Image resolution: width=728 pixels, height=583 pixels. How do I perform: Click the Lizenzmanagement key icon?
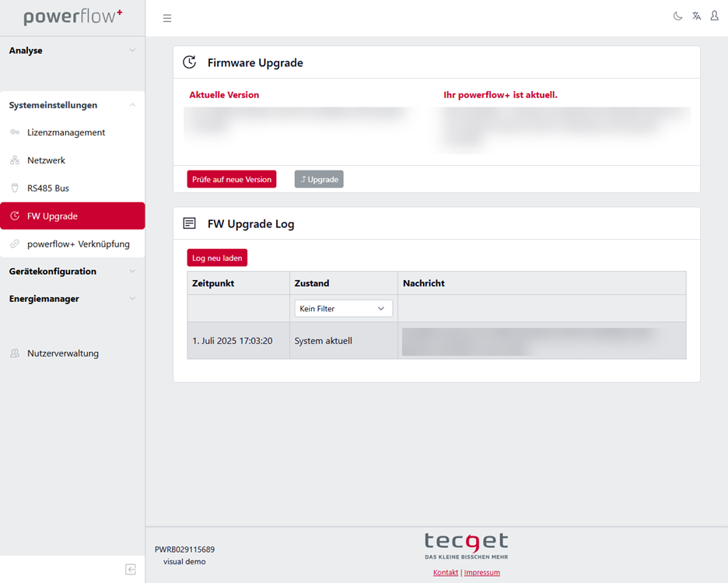click(x=15, y=132)
